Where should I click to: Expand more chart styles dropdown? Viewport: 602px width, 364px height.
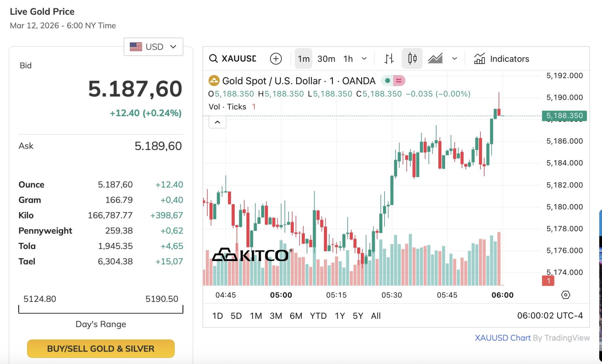tap(455, 59)
